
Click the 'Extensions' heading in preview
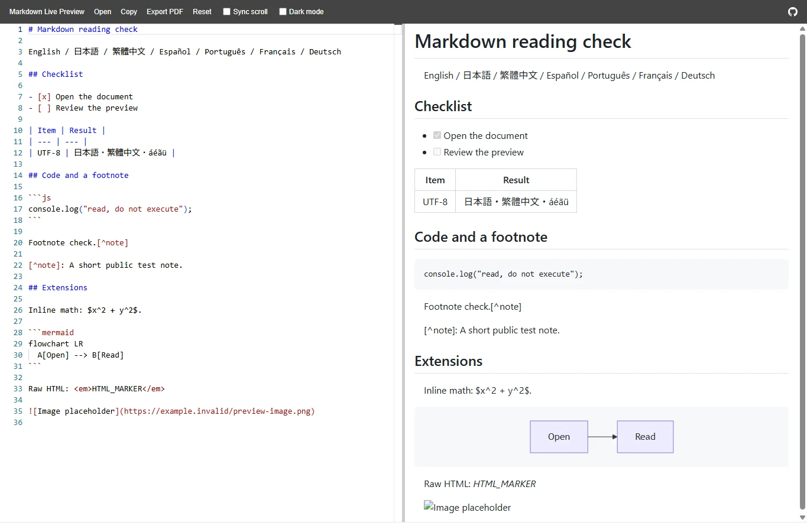click(448, 361)
